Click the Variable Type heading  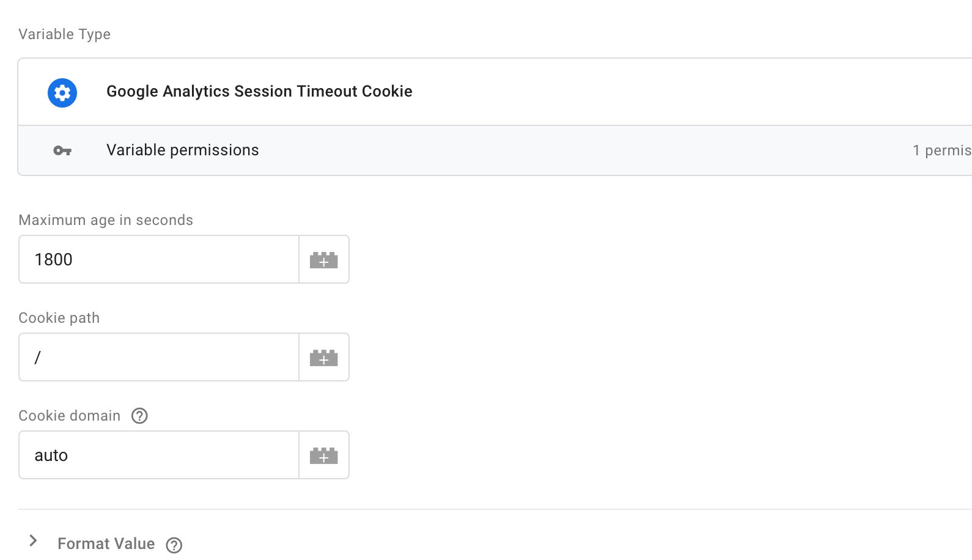coord(64,34)
